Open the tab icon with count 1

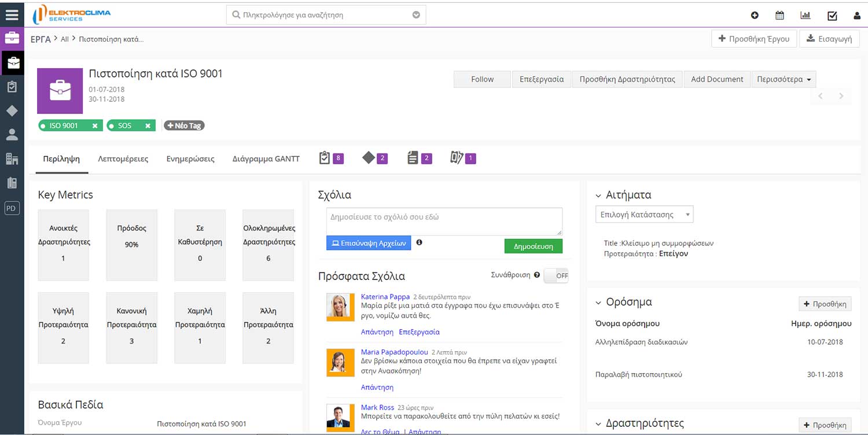[463, 158]
